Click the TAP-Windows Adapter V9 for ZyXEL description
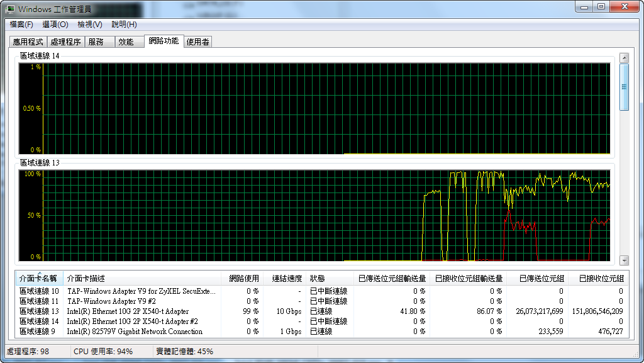 (142, 291)
